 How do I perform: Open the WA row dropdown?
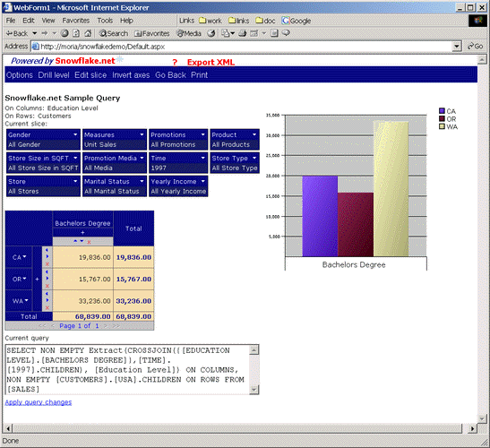click(x=26, y=300)
